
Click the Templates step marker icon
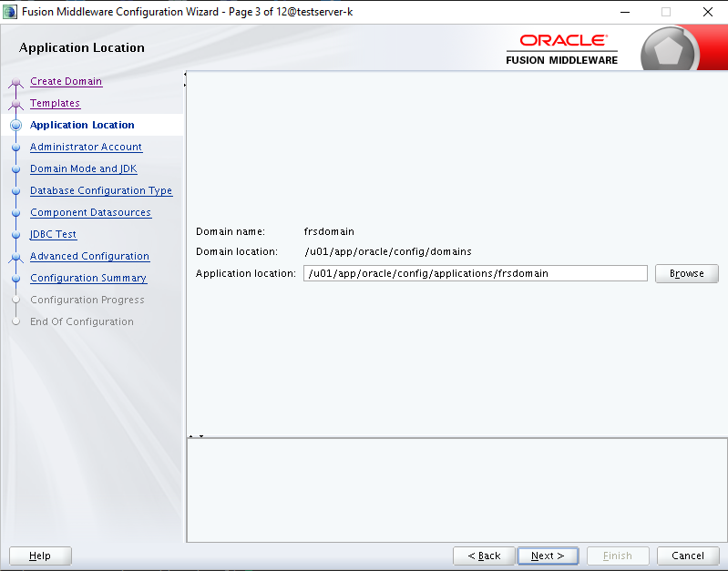click(x=16, y=105)
